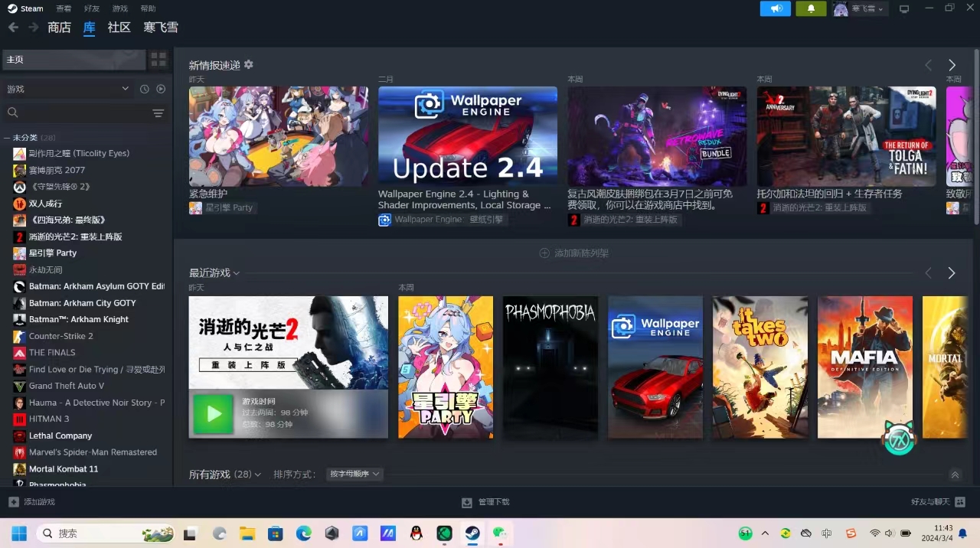
Task: Open the Retrowave Redux Bundle news
Action: (657, 136)
